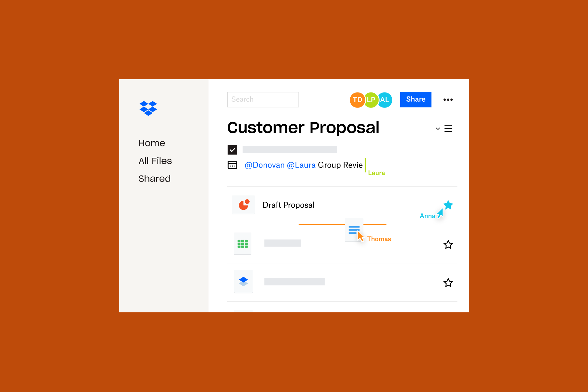588x392 pixels.
Task: Click the TD user avatar circle
Action: click(356, 99)
